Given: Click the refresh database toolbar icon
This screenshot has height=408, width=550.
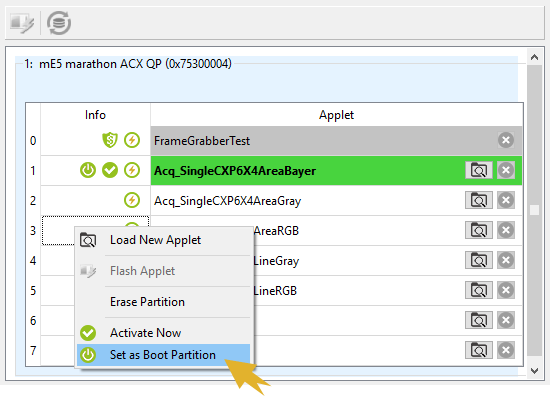Looking at the screenshot, I should (59, 23).
